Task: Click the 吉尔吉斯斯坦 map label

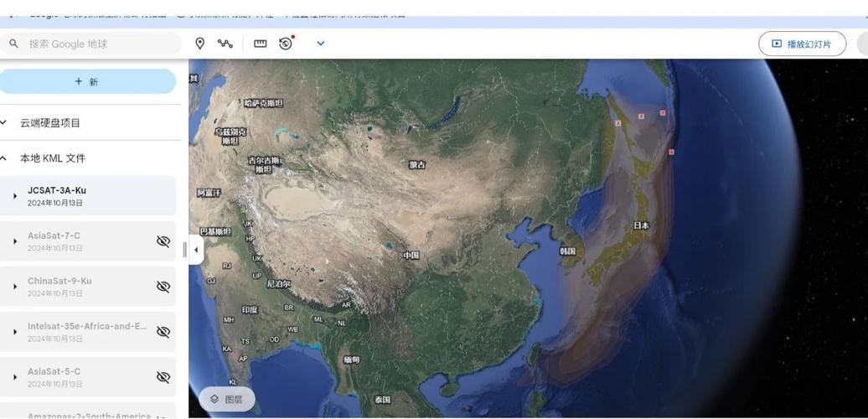Action: [263, 165]
